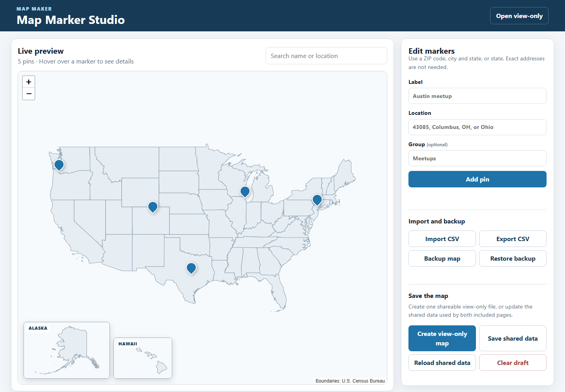
Task: Click the Edit markers heading
Action: (x=432, y=51)
